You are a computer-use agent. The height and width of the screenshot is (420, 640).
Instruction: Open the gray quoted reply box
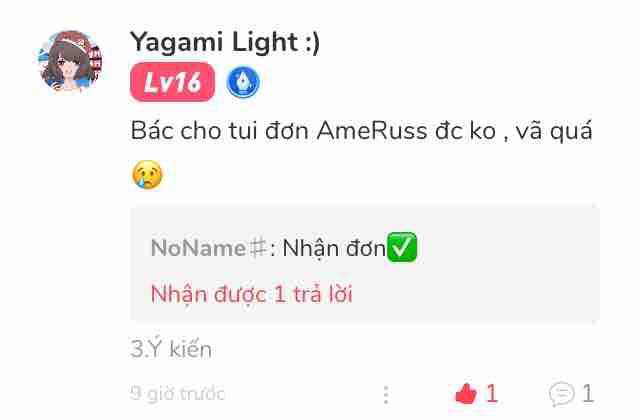365,264
